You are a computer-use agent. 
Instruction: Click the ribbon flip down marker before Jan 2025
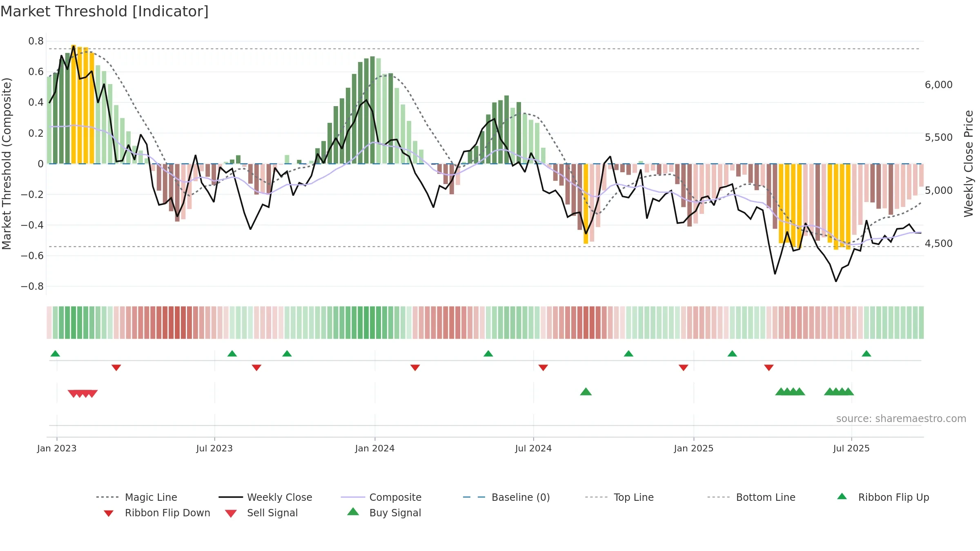tap(684, 368)
